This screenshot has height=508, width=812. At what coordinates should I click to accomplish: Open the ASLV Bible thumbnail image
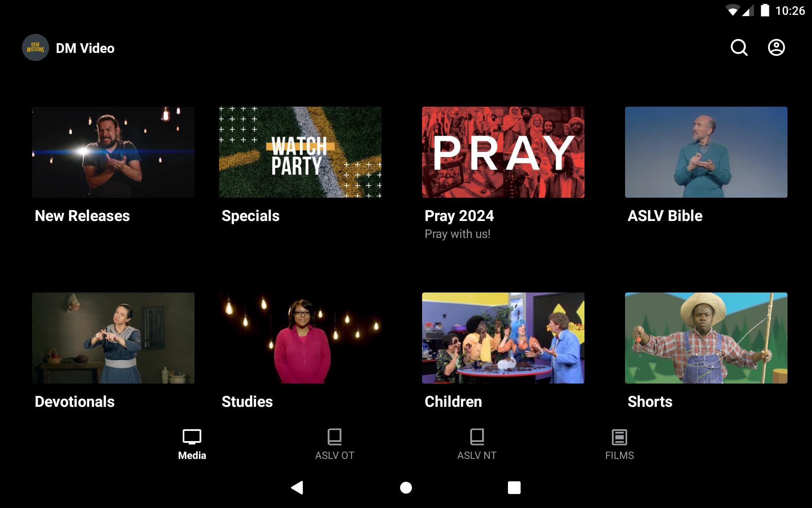pyautogui.click(x=706, y=152)
